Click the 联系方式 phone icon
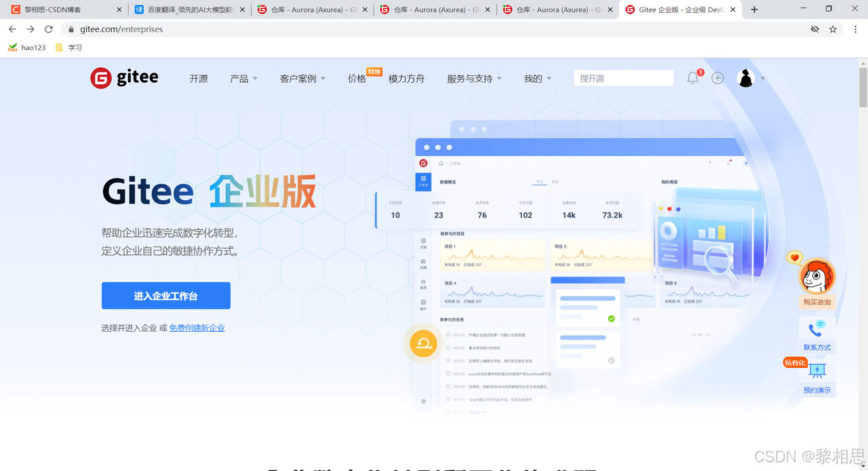The height and width of the screenshot is (471, 868). 817,329
